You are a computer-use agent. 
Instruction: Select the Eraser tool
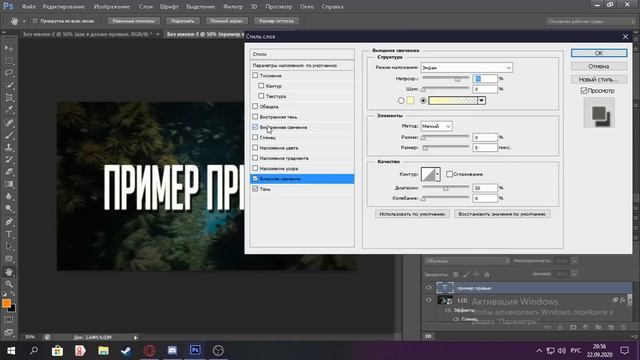pos(9,172)
